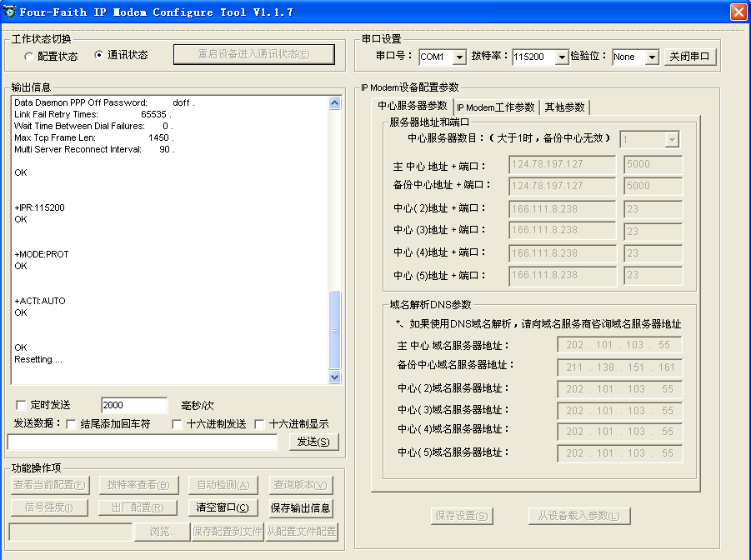Select the 中心服务器参数 tab
This screenshot has height=560, width=751.
413,107
